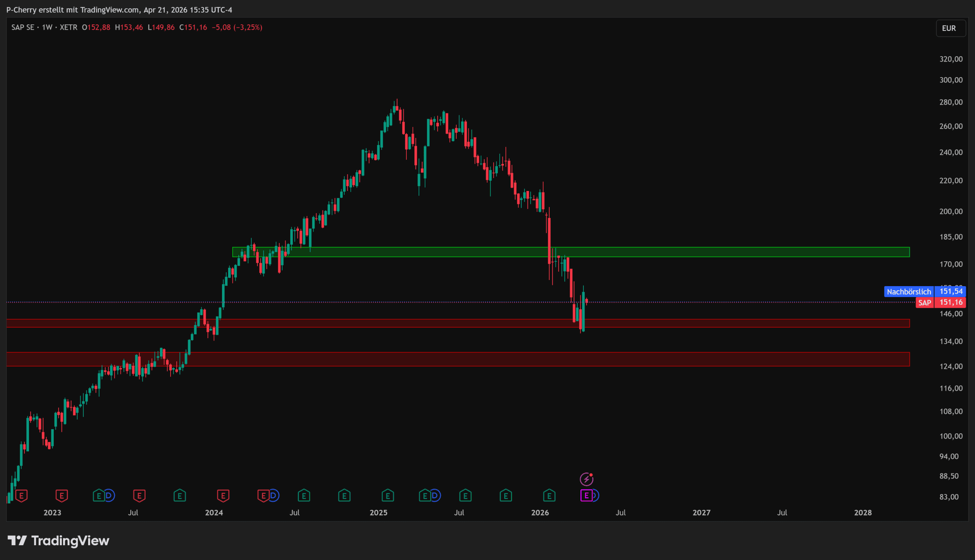This screenshot has height=560, width=975.
Task: Click the green earnings marker at July 2025
Action: pos(465,495)
